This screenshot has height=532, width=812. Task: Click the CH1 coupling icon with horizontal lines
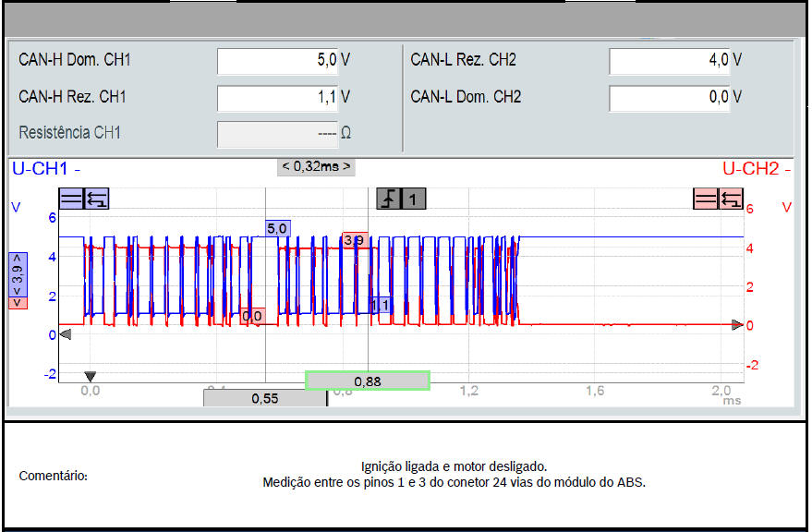coord(71,198)
